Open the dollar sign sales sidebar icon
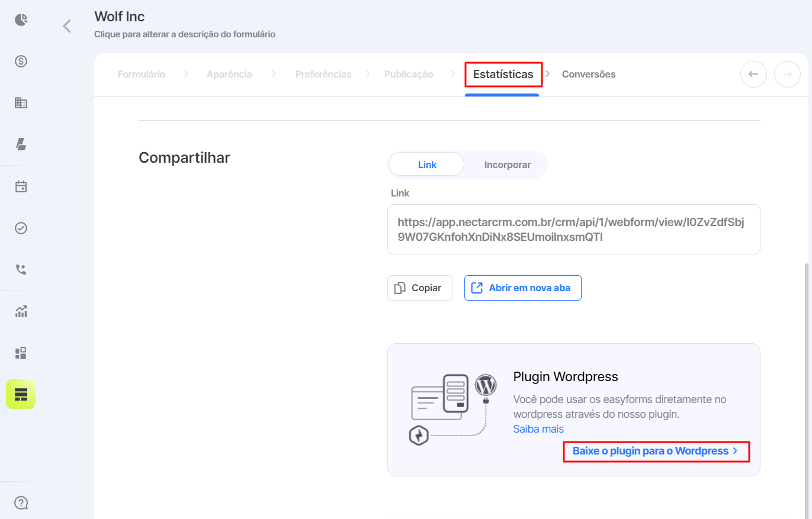This screenshot has height=519, width=812. pyautogui.click(x=21, y=61)
